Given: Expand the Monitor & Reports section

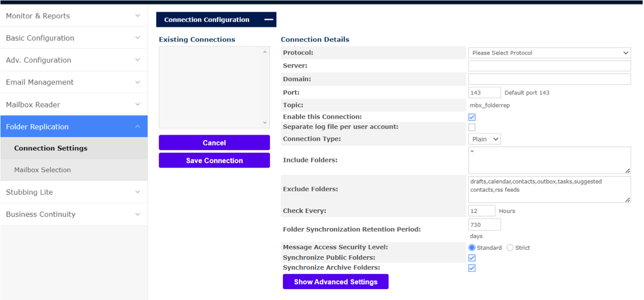Looking at the screenshot, I should pyautogui.click(x=74, y=16).
